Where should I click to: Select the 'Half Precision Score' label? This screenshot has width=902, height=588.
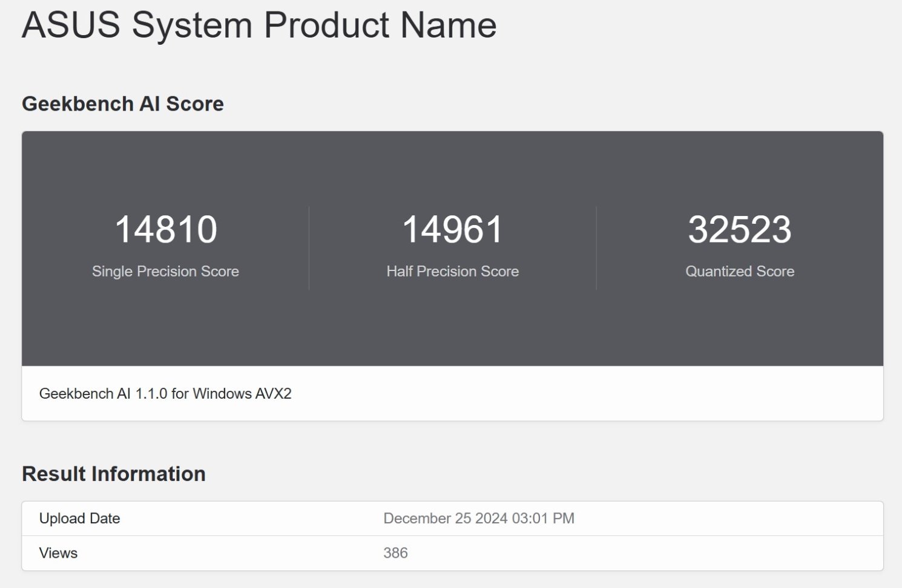pos(452,272)
